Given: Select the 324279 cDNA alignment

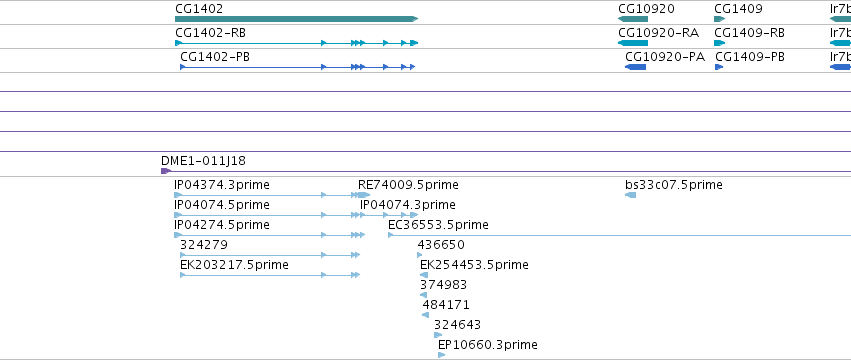Looking at the screenshot, I should point(270,255).
